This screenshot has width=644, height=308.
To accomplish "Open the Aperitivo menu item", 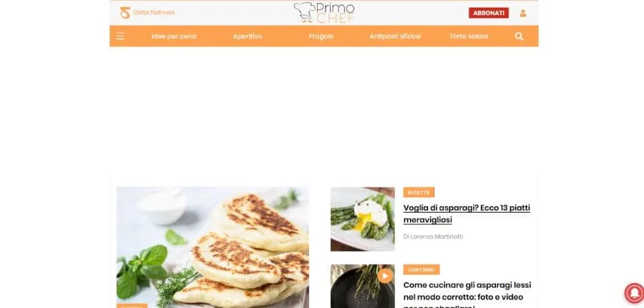I will pos(248,37).
